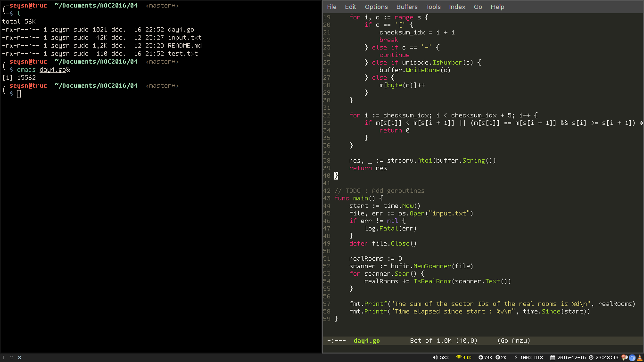The image size is (644, 362).
Task: Open the Tools menu in Emacs
Action: (433, 7)
